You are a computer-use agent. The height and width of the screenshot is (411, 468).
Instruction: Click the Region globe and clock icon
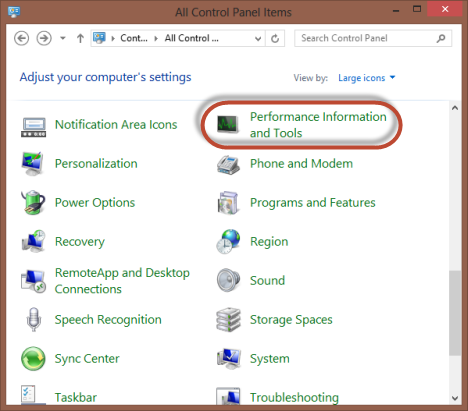pyautogui.click(x=228, y=241)
